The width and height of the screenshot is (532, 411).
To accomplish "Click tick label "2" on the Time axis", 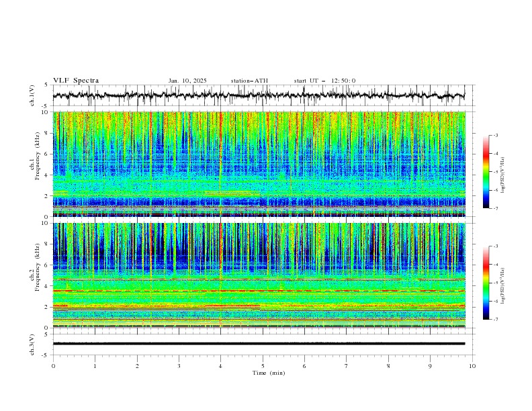I will (137, 366).
